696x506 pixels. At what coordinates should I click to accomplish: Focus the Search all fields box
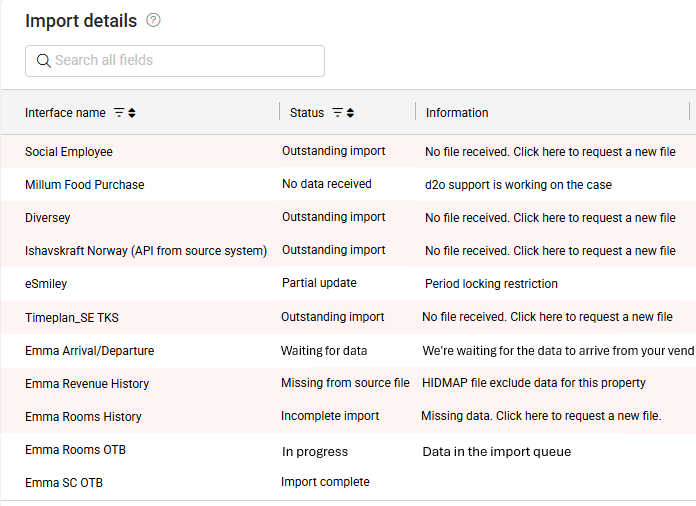pos(175,61)
